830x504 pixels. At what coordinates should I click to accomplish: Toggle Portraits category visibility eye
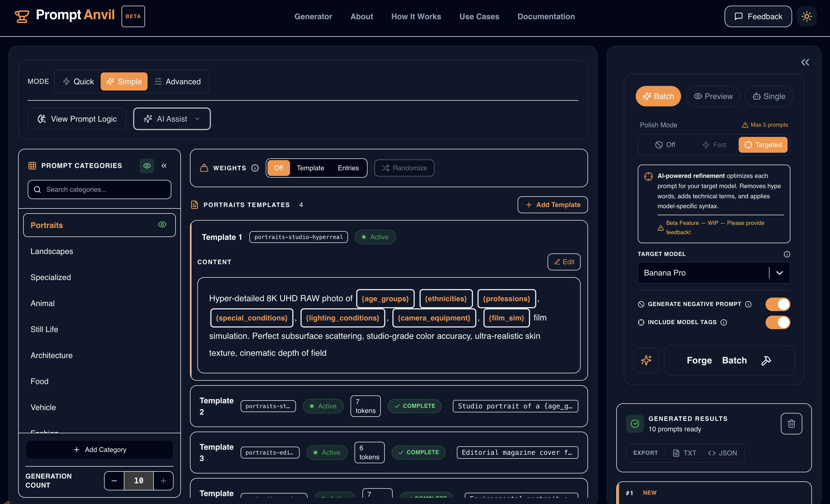coord(162,225)
